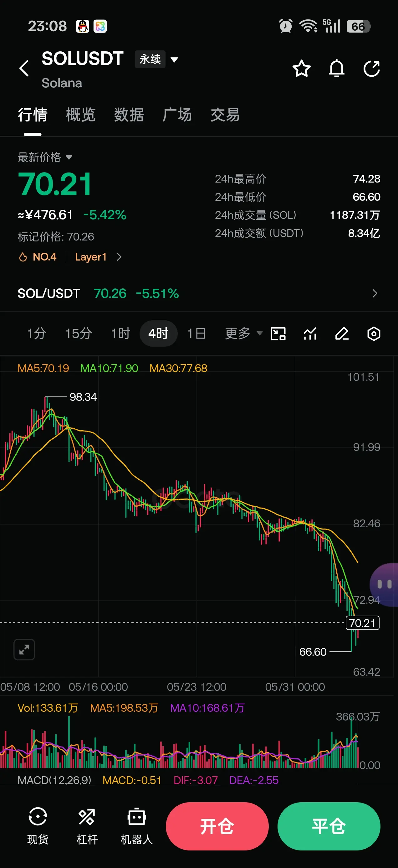Select the drawing pencil tool
This screenshot has height=868, width=398.
click(342, 333)
